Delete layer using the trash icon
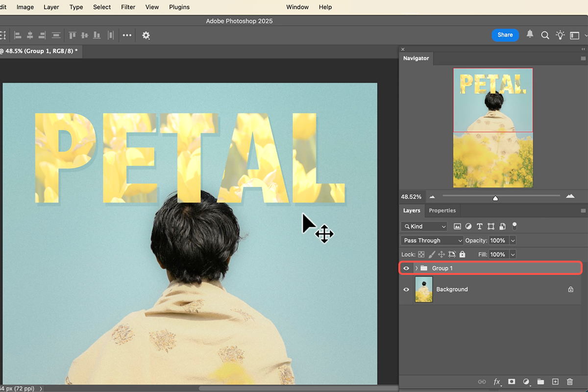 click(569, 382)
